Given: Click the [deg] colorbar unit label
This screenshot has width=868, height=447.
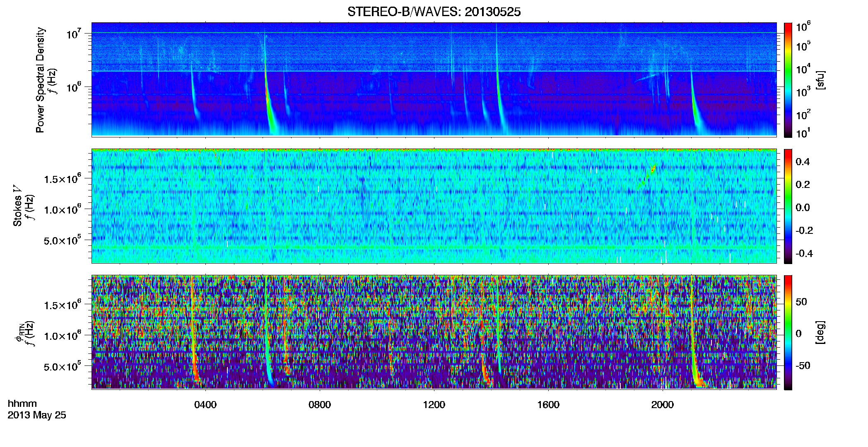Looking at the screenshot, I should coord(820,332).
